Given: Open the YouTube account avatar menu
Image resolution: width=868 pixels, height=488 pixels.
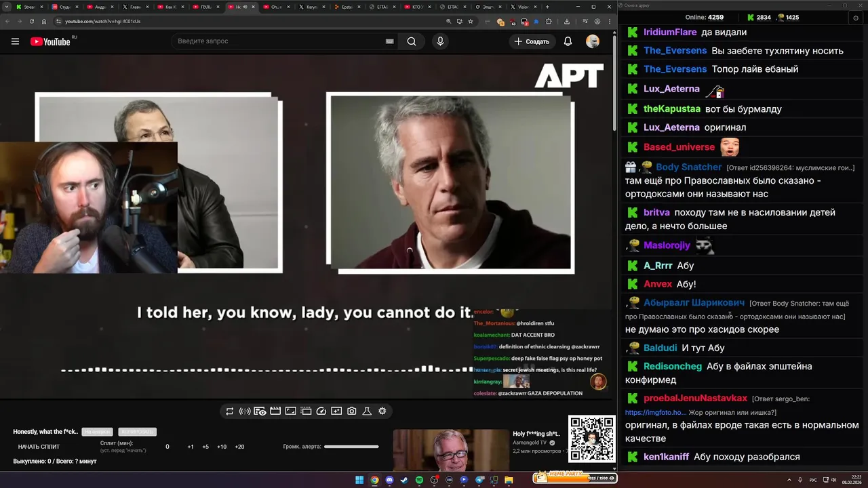Looking at the screenshot, I should [x=593, y=41].
